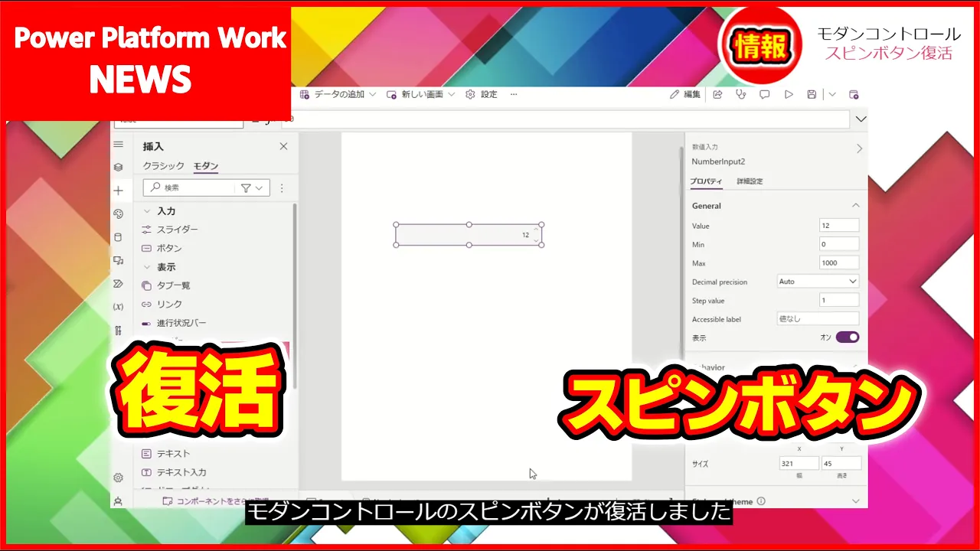The width and height of the screenshot is (980, 551).
Task: Expand the theme section at panel bottom
Action: (x=856, y=501)
